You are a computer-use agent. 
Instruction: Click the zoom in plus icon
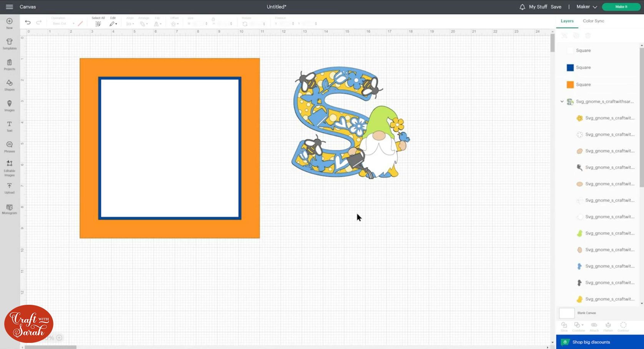[x=59, y=338]
